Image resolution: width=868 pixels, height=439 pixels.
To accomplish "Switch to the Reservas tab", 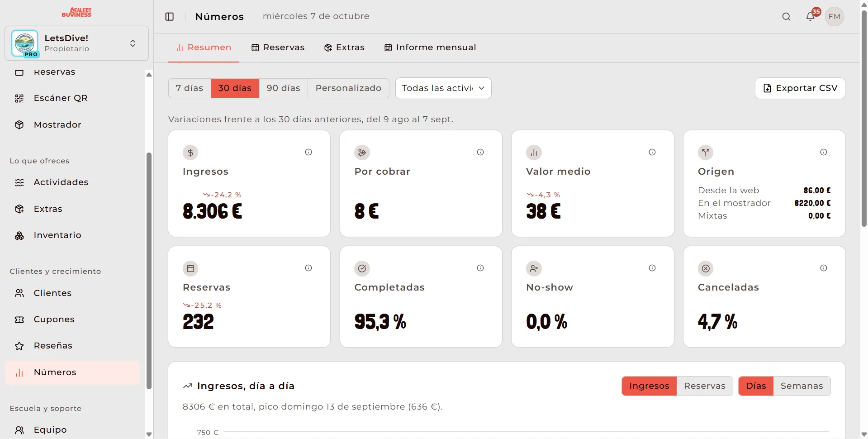I will (278, 48).
